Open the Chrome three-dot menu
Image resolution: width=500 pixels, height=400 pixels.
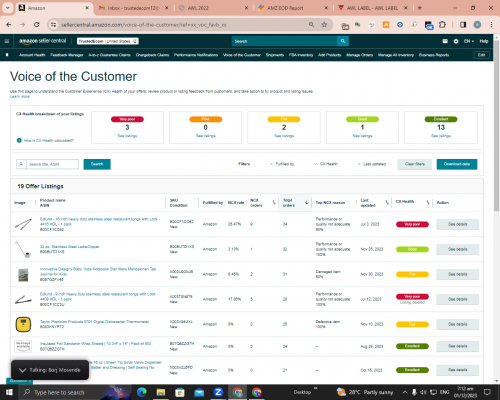pyautogui.click(x=491, y=25)
